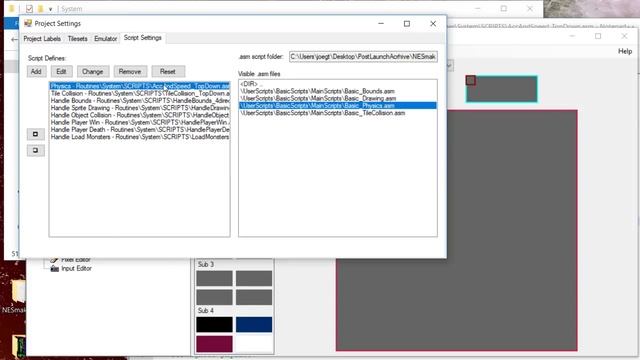
Task: Click the back arrow in System explorer window
Action: click(14, 40)
